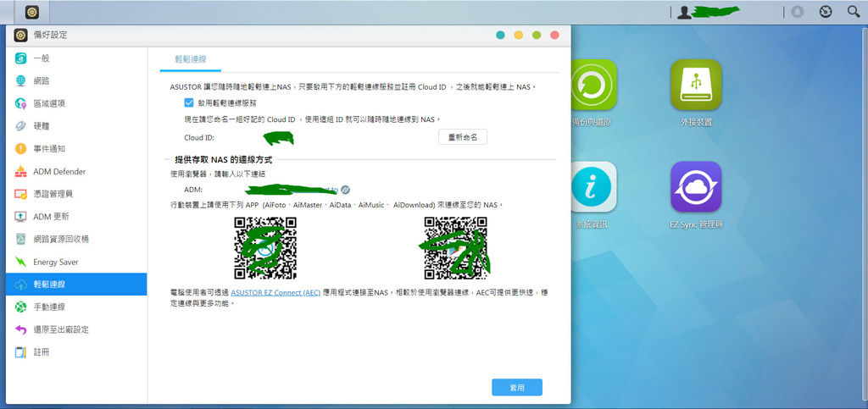The image size is (868, 409).
Task: Launch 備份與還原 desktop app icon
Action: tap(593, 85)
